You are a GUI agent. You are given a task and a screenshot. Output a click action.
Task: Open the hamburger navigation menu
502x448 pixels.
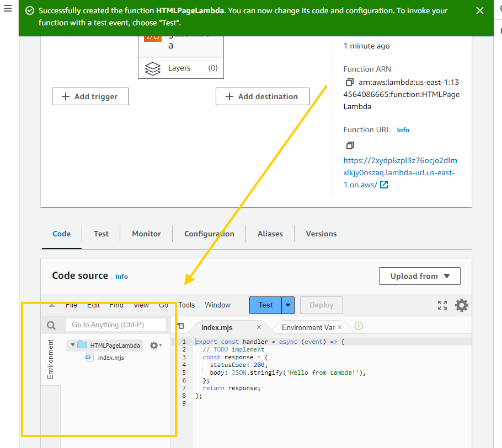(8, 10)
